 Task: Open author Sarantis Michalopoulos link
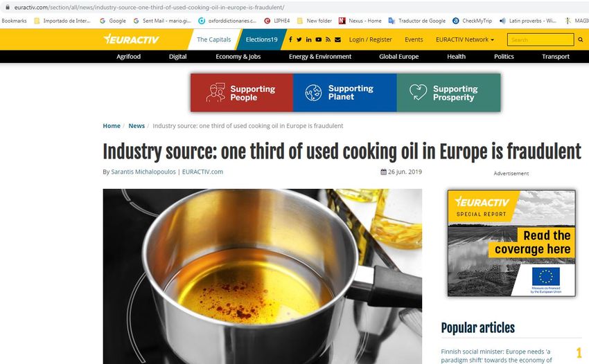(x=143, y=172)
